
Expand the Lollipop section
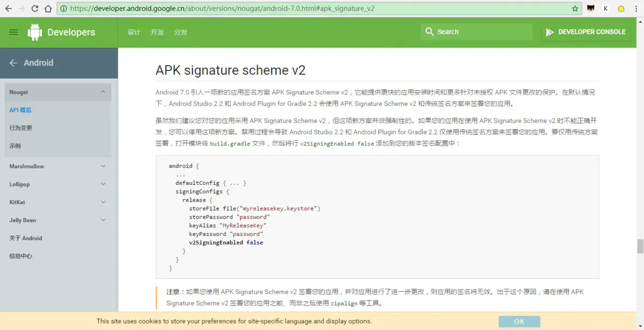[103, 184]
